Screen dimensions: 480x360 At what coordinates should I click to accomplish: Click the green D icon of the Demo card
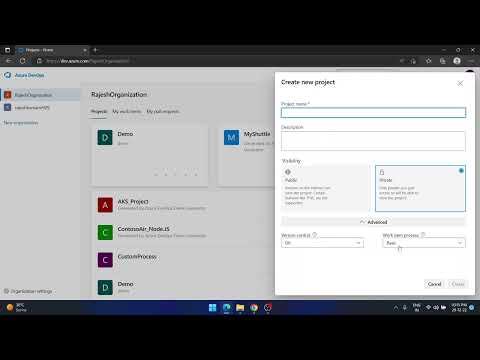click(105, 137)
